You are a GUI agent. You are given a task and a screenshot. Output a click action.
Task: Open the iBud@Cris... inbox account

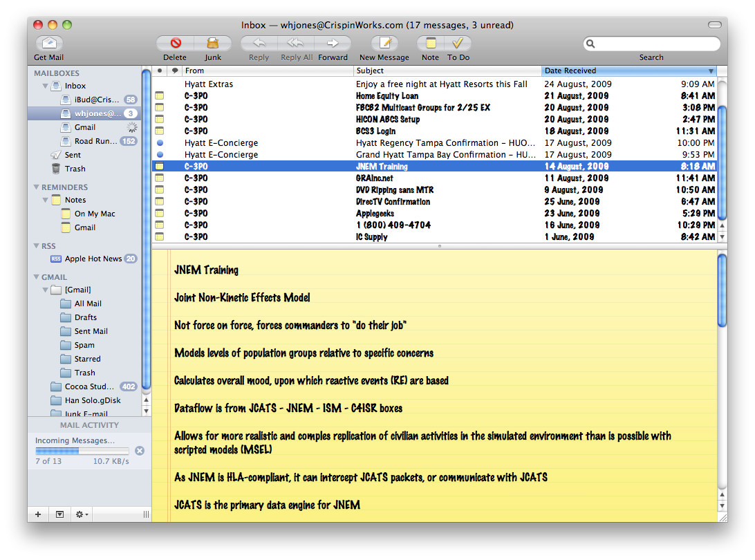coord(85,100)
